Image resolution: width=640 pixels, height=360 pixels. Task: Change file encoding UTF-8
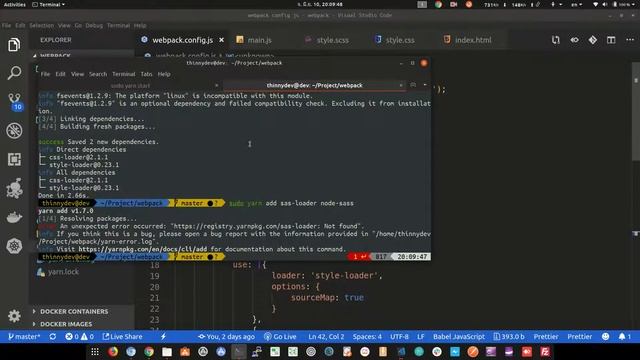pos(399,337)
